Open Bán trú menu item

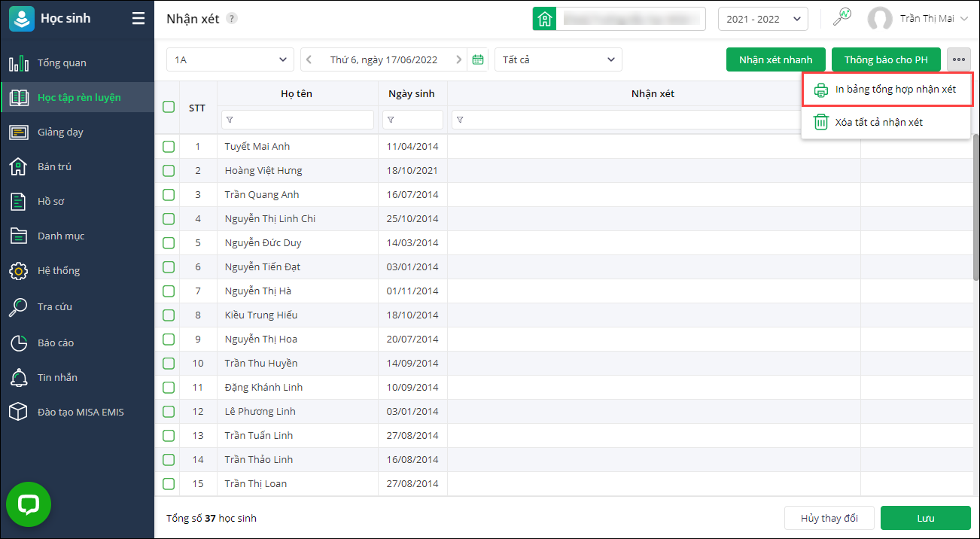(x=77, y=166)
